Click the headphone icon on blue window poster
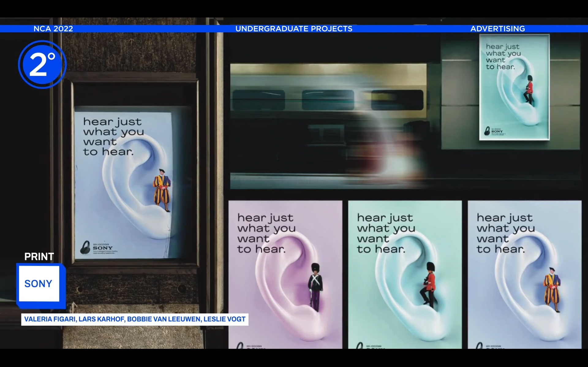Viewport: 588px width, 367px height. 85,248
